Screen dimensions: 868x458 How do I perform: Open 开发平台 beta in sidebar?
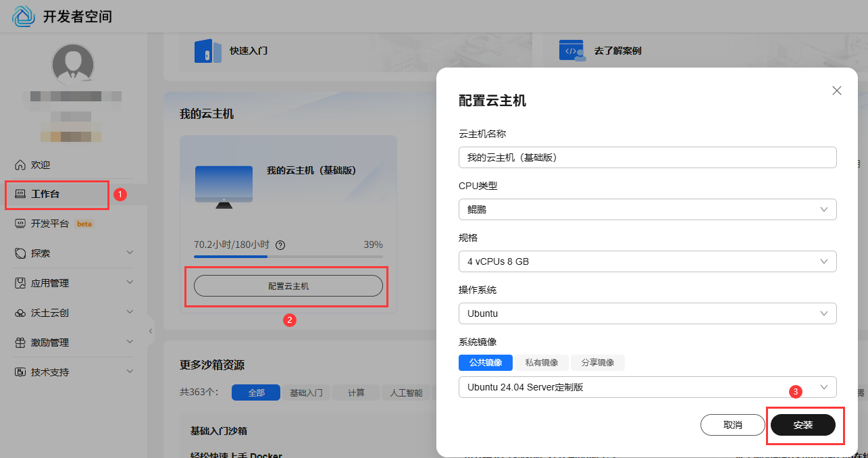[51, 224]
